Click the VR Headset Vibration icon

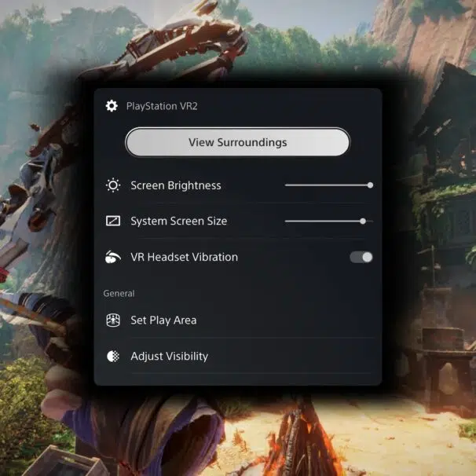pos(112,257)
